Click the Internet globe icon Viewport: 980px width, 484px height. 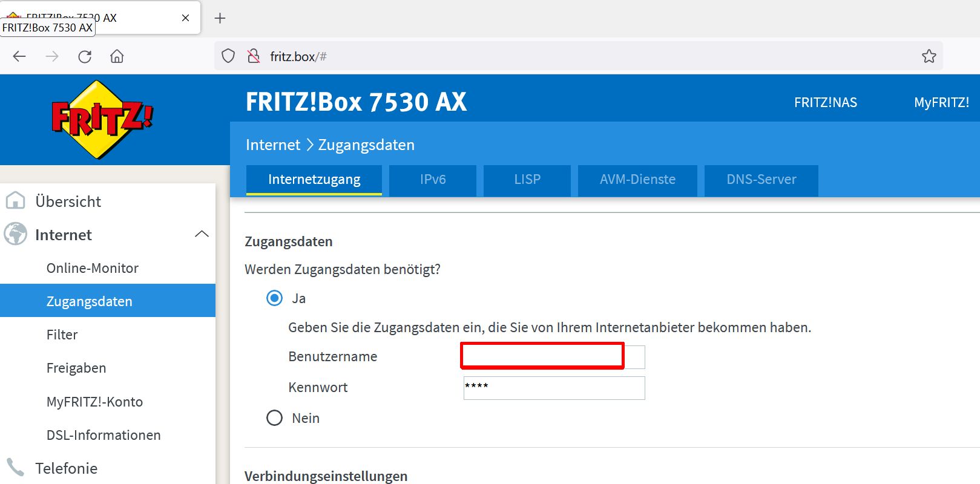click(x=15, y=234)
